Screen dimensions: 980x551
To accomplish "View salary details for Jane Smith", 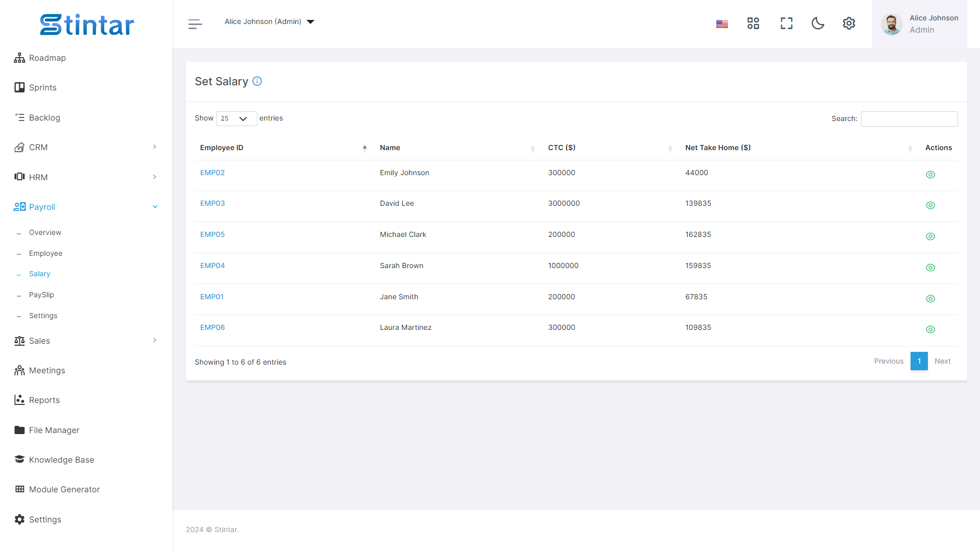I will pyautogui.click(x=930, y=299).
